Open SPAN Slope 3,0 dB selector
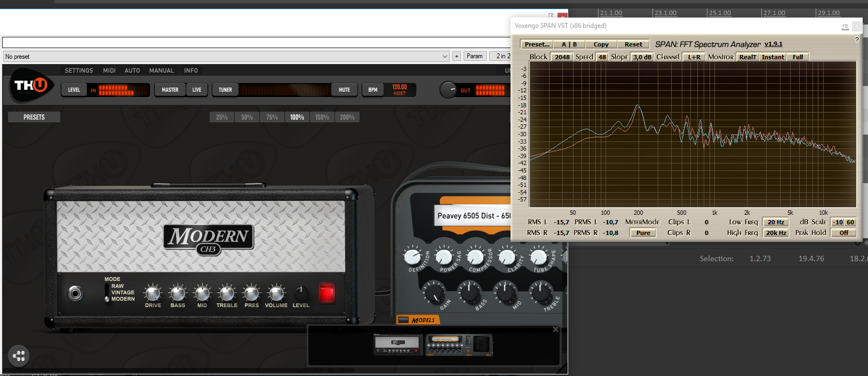 [x=642, y=57]
